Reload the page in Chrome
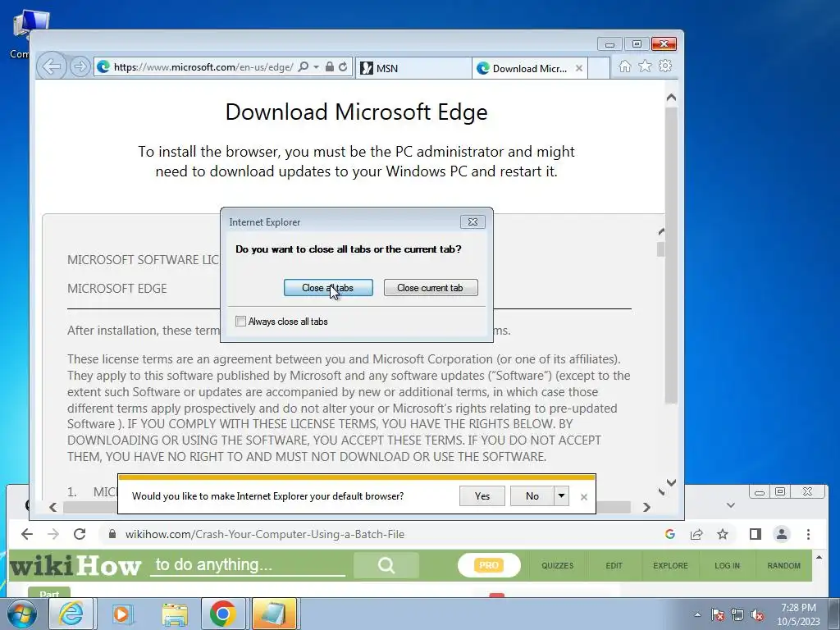Viewport: 840px width, 630px height. pyautogui.click(x=80, y=534)
